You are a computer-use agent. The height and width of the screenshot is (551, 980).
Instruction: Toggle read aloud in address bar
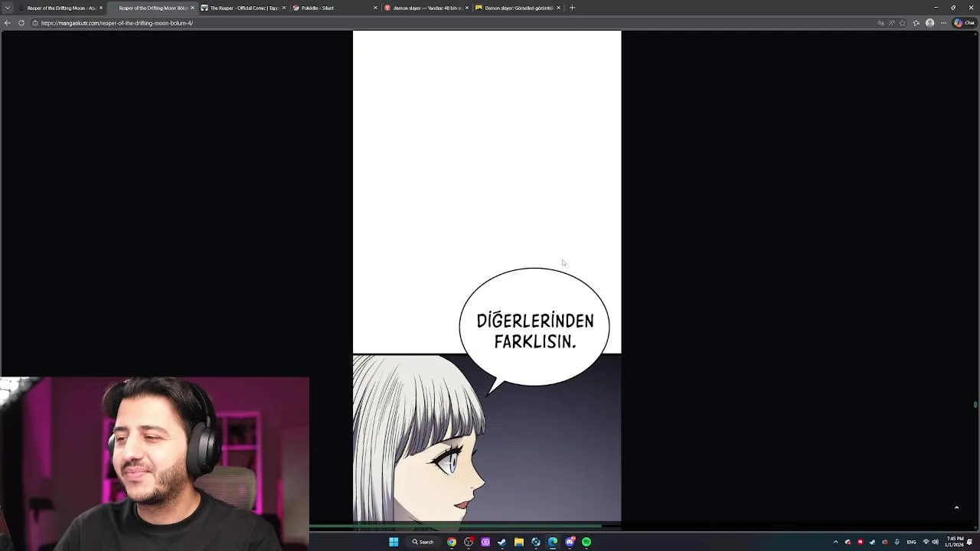(892, 23)
